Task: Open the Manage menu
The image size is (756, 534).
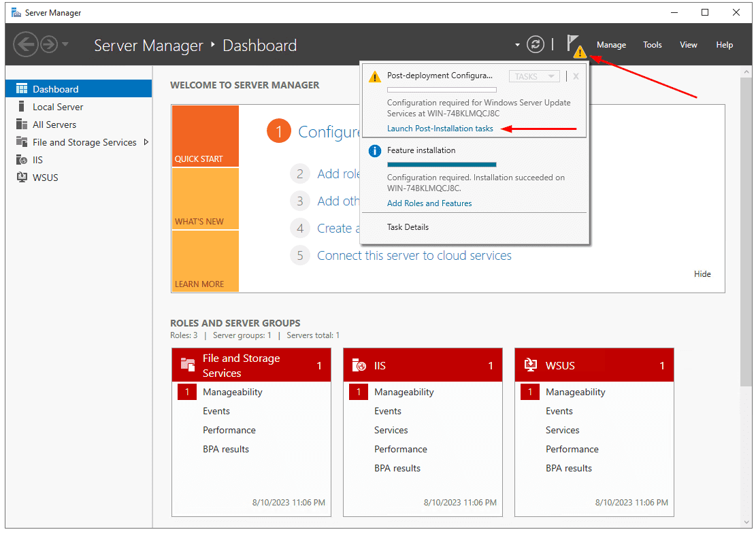Action: click(611, 45)
